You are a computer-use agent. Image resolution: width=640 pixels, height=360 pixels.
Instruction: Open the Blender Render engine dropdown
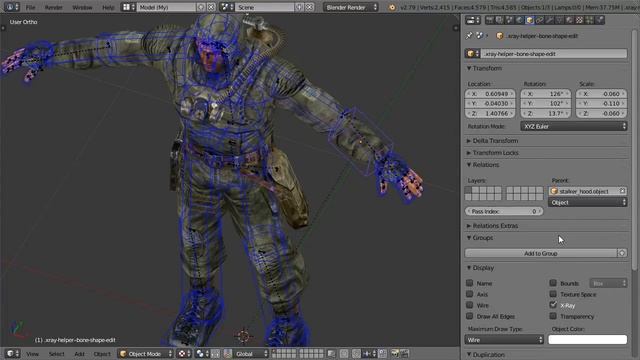[351, 7]
